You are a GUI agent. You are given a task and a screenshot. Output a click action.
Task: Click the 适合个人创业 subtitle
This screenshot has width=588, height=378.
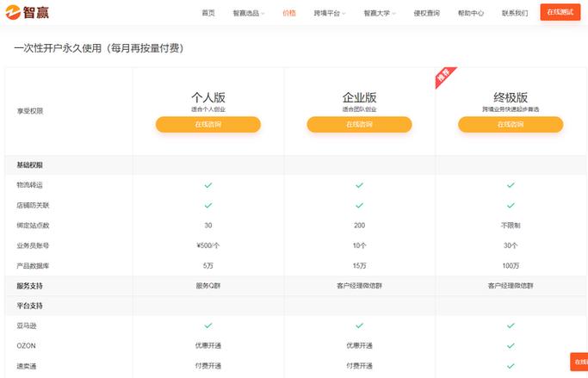[x=208, y=109]
